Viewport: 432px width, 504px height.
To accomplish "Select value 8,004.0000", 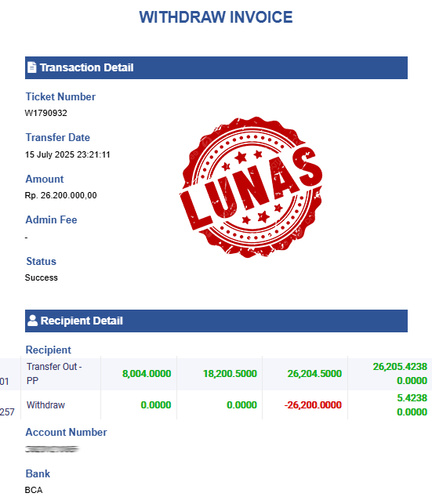I will pyautogui.click(x=147, y=374).
